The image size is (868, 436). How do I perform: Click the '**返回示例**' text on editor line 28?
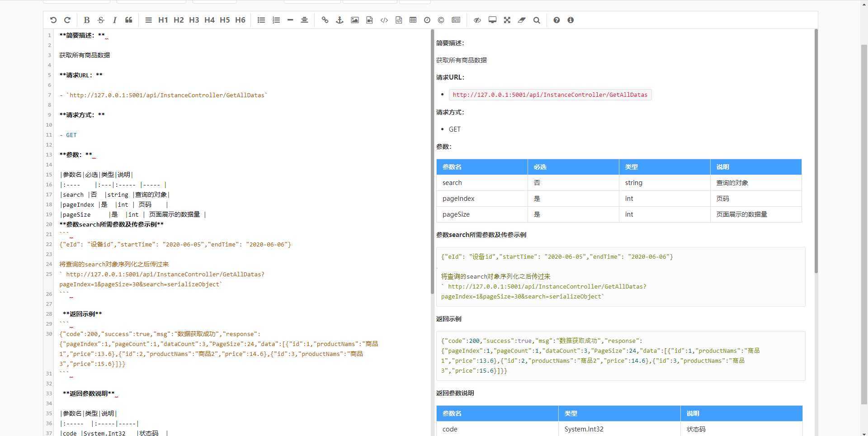(x=82, y=314)
